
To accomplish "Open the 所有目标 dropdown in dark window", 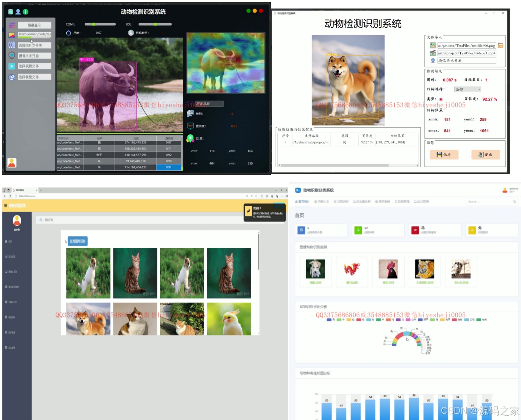I will (x=209, y=104).
